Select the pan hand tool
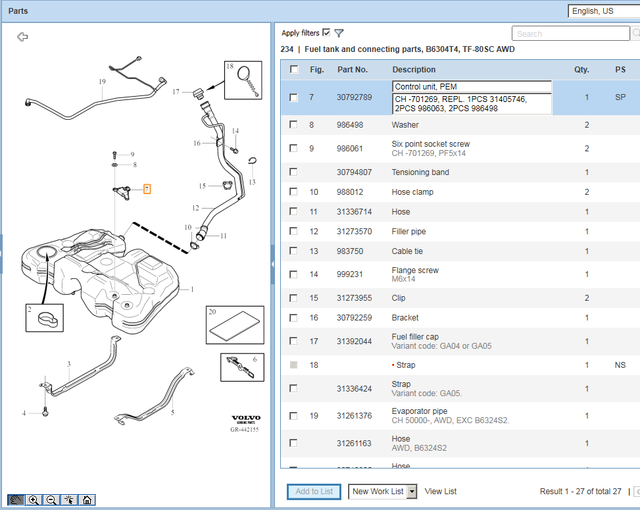 pos(16,499)
